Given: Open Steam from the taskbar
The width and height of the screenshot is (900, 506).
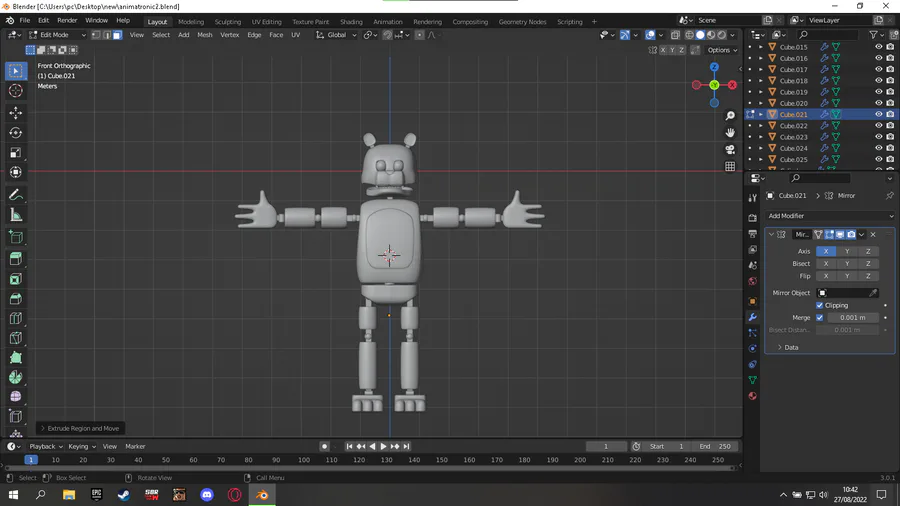Looking at the screenshot, I should coord(123,495).
